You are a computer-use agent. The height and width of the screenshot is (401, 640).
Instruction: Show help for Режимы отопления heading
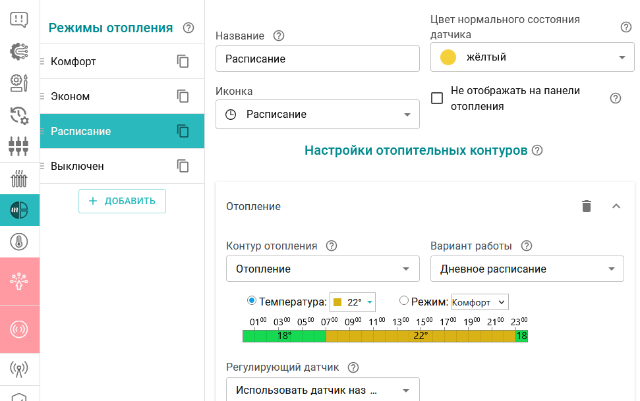[x=190, y=29]
